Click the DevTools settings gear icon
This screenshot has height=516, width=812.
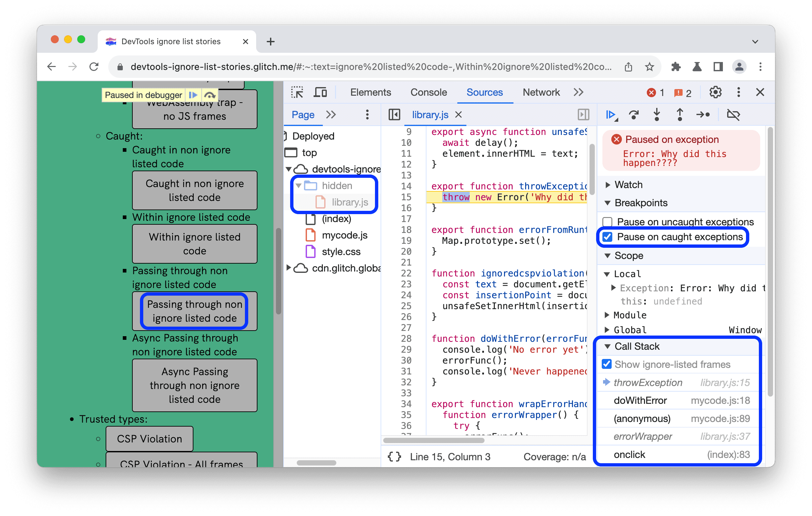[716, 93]
